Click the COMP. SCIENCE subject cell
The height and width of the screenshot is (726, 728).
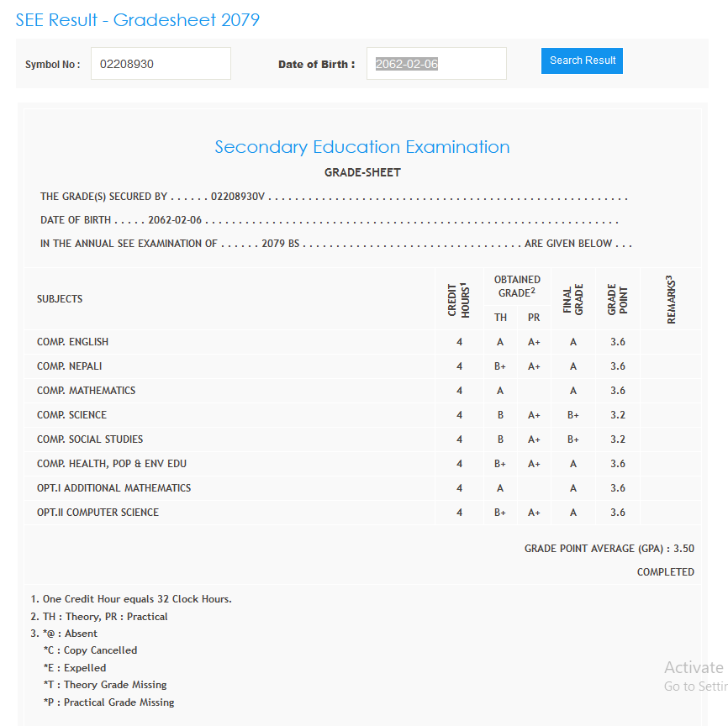[71, 415]
